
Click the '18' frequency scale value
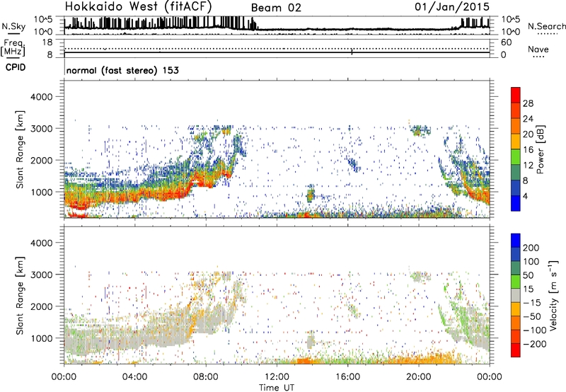coord(47,42)
